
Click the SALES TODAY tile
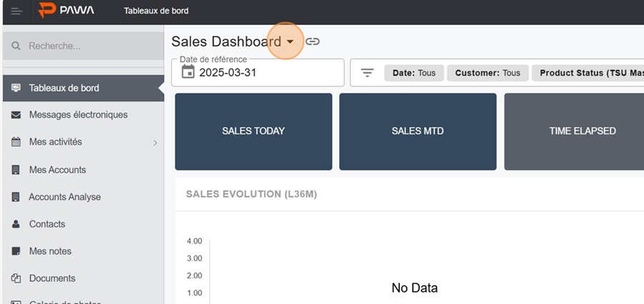[253, 132]
